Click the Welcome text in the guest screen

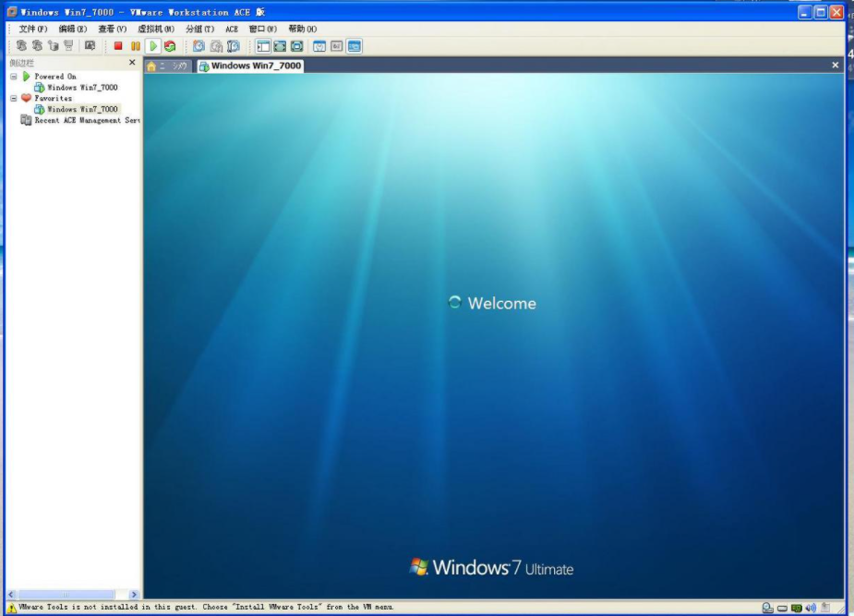click(501, 303)
